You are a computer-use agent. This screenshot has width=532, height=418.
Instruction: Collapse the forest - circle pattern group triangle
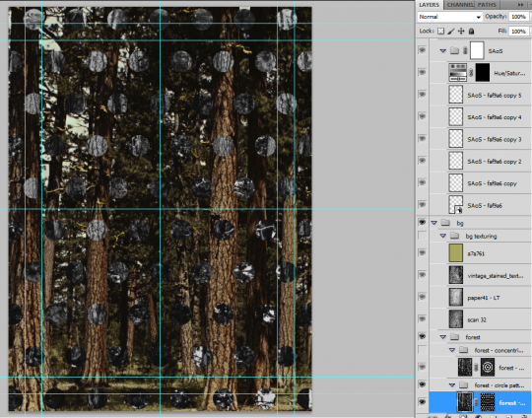pyautogui.click(x=452, y=385)
